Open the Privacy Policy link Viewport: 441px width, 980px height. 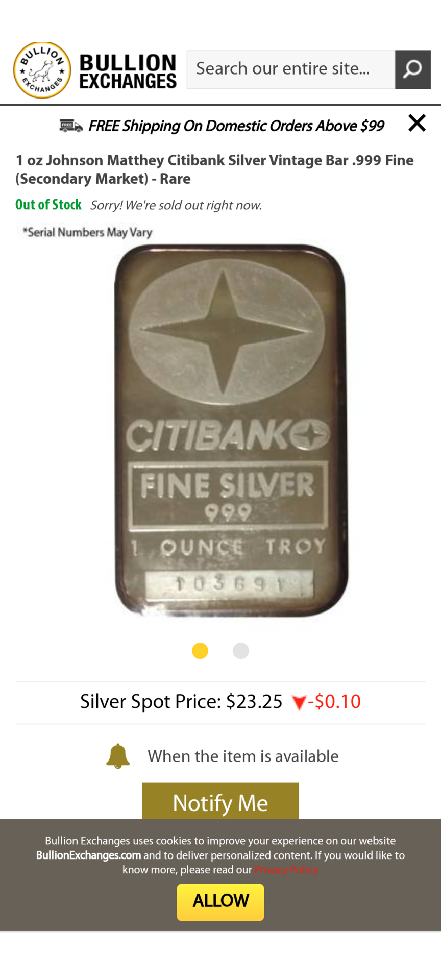pyautogui.click(x=286, y=870)
